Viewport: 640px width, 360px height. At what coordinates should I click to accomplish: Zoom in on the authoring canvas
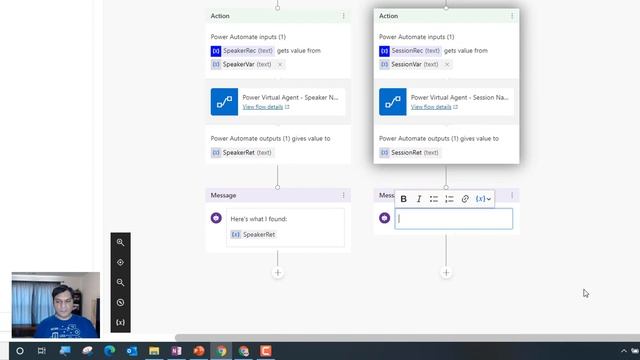tap(120, 242)
